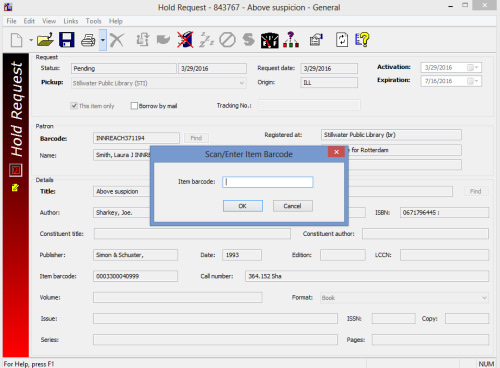Save the hold request with floppy icon

point(67,40)
